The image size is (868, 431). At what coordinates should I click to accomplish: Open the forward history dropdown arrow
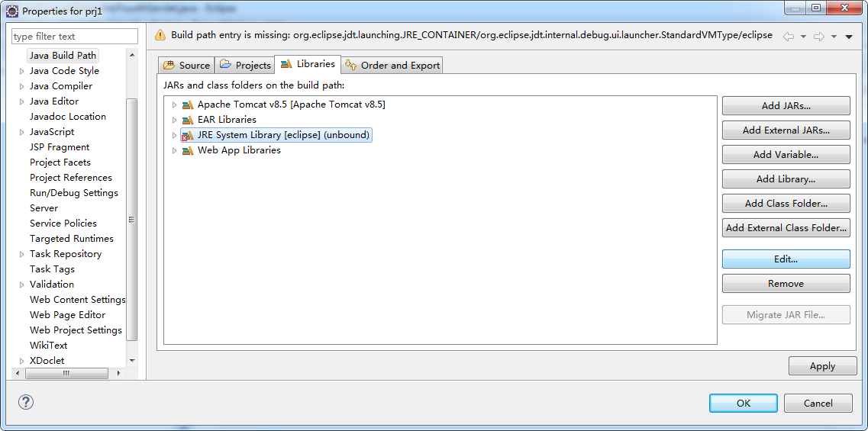click(834, 37)
